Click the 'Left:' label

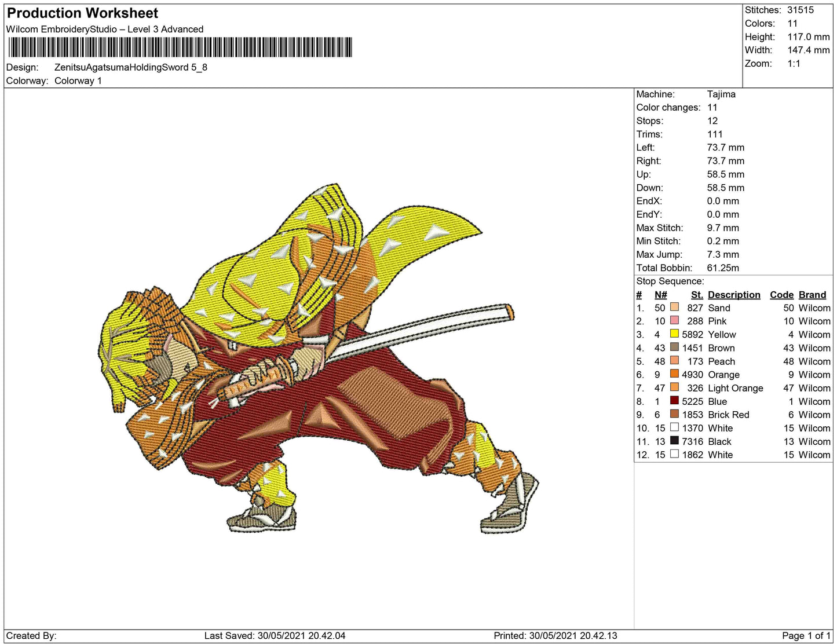(645, 147)
